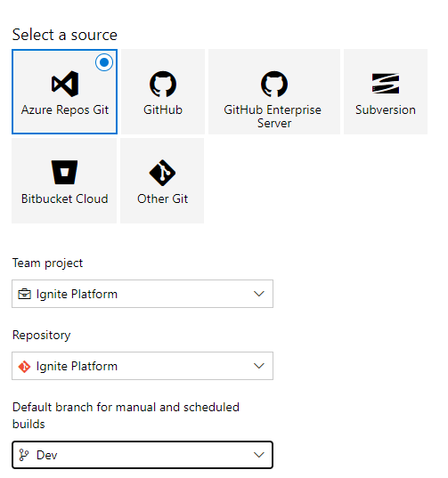
Task: Click the Dev branch text field
Action: pos(143,455)
